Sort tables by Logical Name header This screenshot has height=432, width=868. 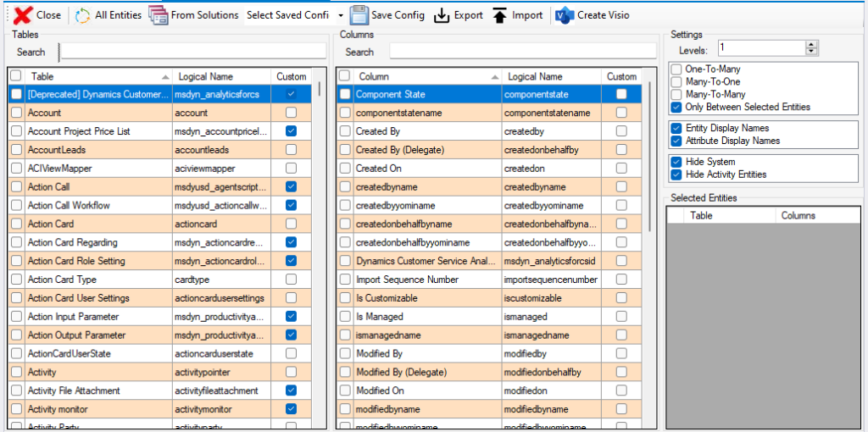click(221, 76)
